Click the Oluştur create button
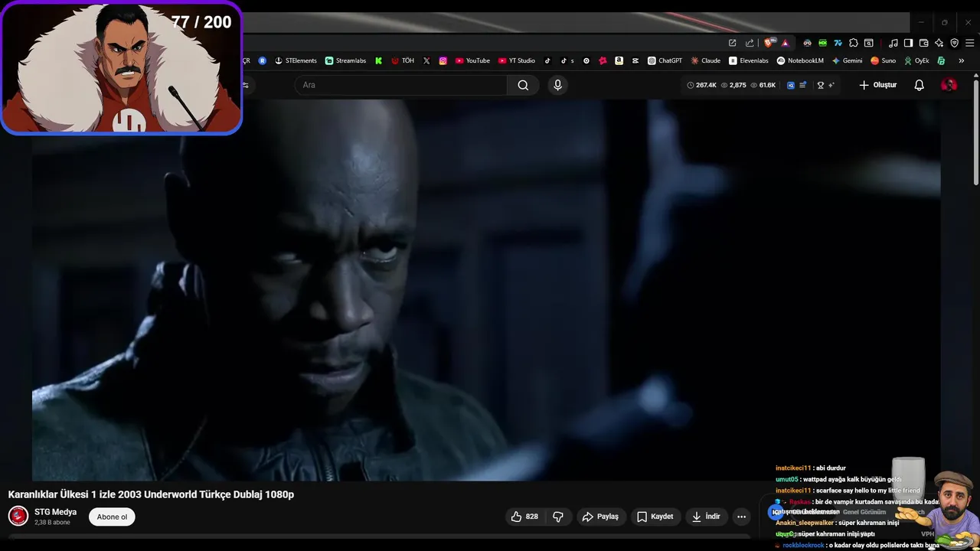 (877, 85)
